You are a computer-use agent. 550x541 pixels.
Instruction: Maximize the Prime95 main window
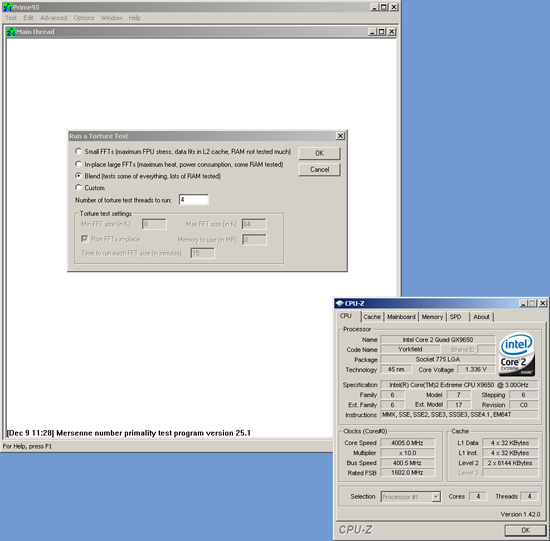(x=384, y=7)
